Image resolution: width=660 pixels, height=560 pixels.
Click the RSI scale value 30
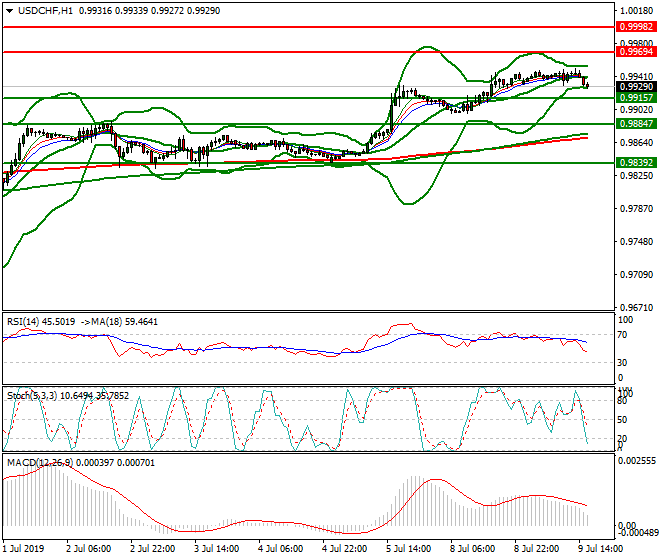(x=623, y=363)
